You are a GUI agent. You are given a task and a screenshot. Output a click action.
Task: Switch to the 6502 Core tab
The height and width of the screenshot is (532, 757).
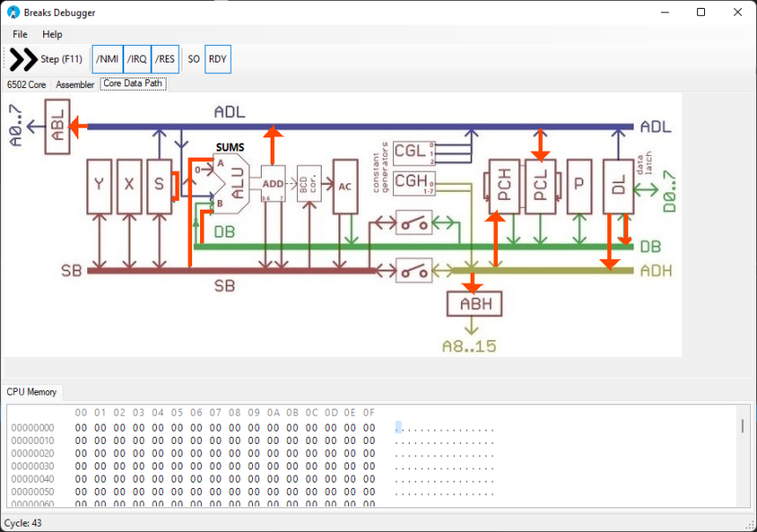click(x=26, y=85)
